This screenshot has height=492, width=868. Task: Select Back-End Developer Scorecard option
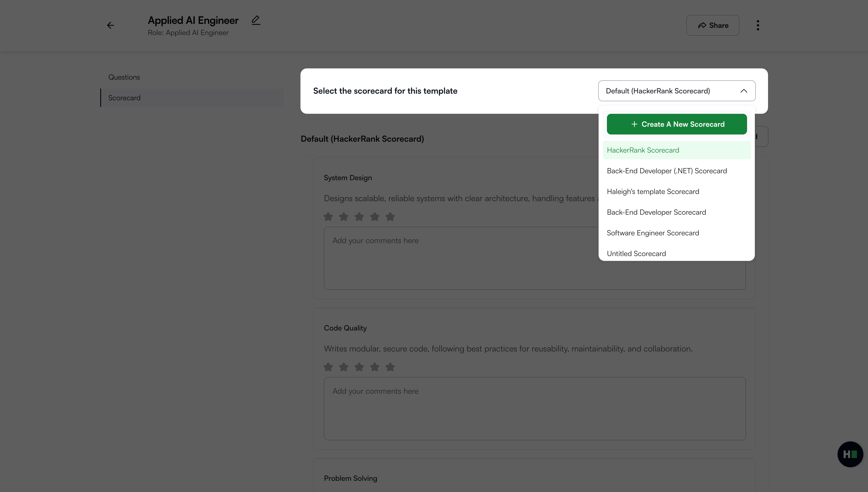coord(656,212)
